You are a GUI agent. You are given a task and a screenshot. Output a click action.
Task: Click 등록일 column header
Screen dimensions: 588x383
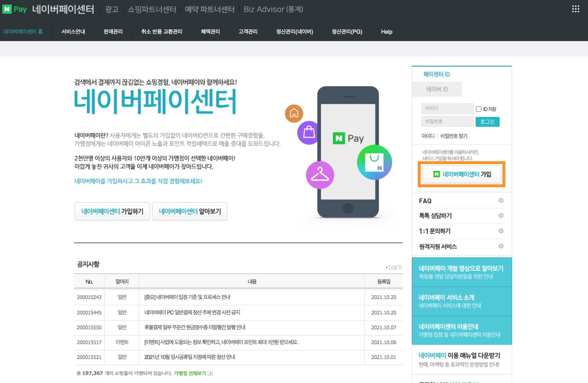(384, 281)
